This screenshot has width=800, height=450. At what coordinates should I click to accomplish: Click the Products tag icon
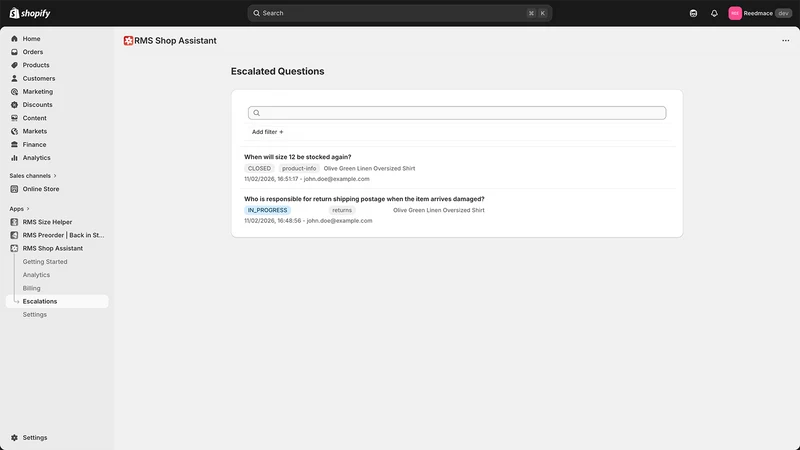click(x=14, y=65)
